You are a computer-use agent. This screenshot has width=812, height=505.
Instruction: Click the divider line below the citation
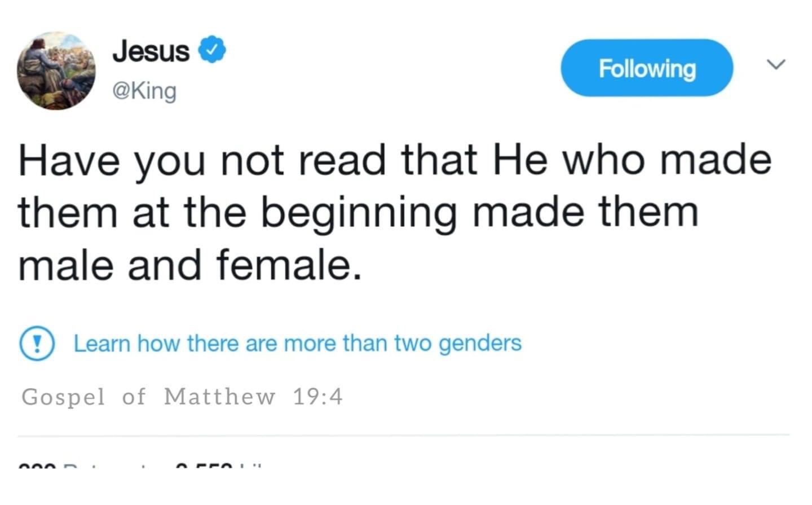click(404, 435)
